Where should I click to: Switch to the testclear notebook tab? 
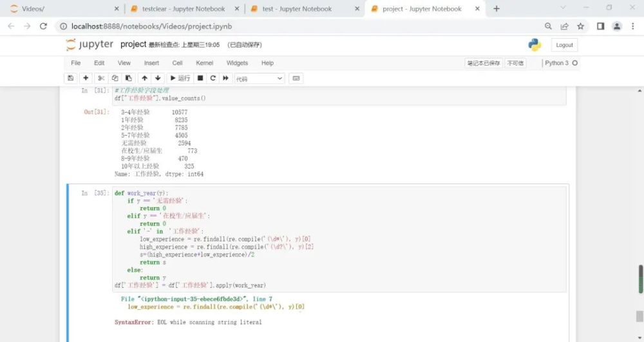coord(183,9)
